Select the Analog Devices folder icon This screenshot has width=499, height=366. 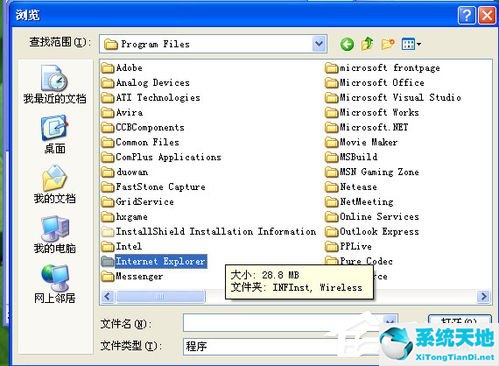[107, 83]
